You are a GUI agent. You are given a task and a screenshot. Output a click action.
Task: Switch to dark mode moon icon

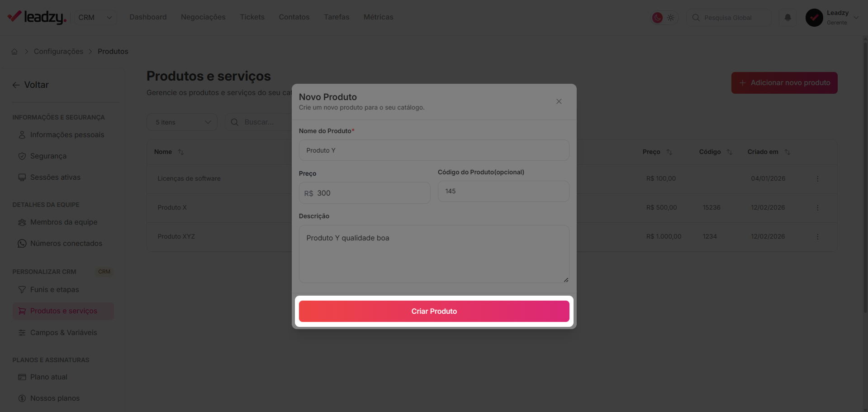point(657,18)
